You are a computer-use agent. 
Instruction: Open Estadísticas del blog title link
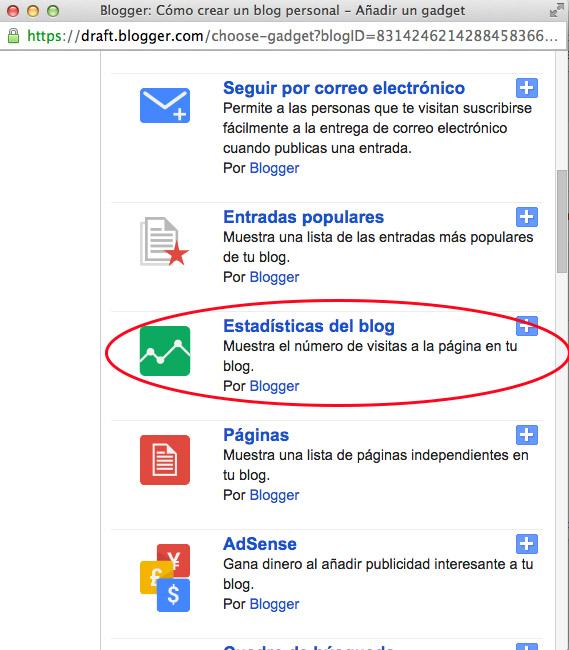click(x=309, y=326)
